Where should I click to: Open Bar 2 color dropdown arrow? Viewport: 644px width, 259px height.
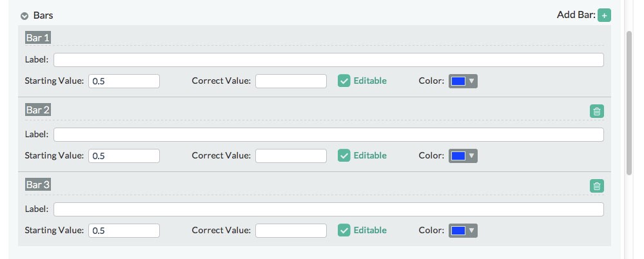pos(471,155)
